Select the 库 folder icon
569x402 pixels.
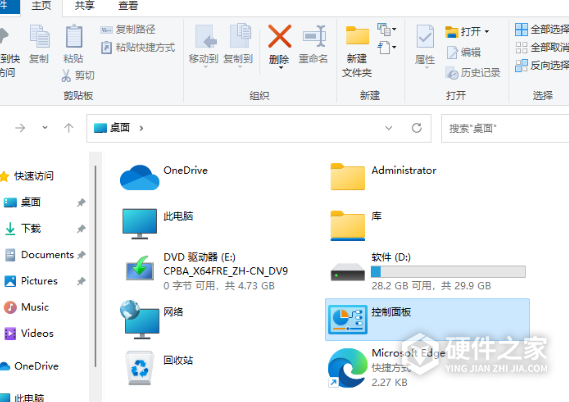(x=348, y=225)
